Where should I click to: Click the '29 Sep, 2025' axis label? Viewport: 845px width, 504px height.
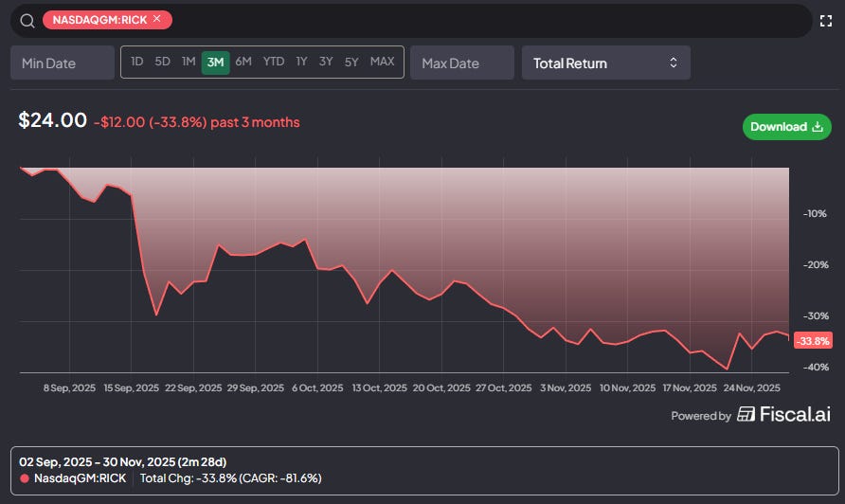[256, 388]
